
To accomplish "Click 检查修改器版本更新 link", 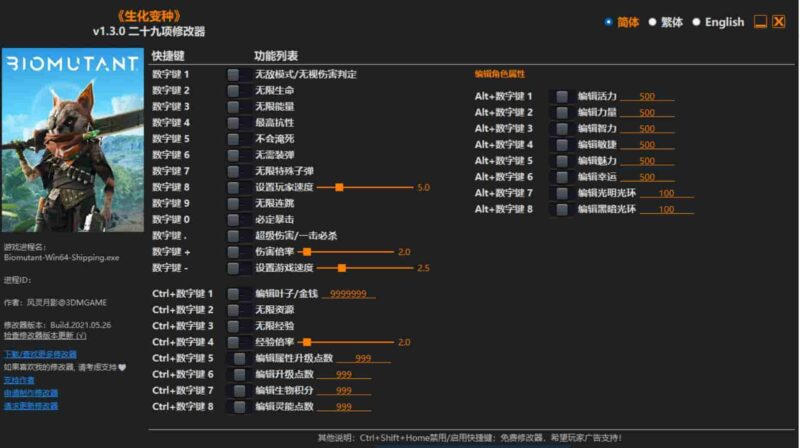I will [x=45, y=336].
